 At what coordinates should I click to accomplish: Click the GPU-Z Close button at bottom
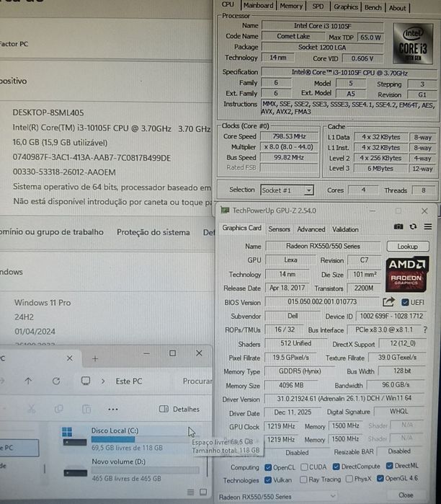[406, 495]
